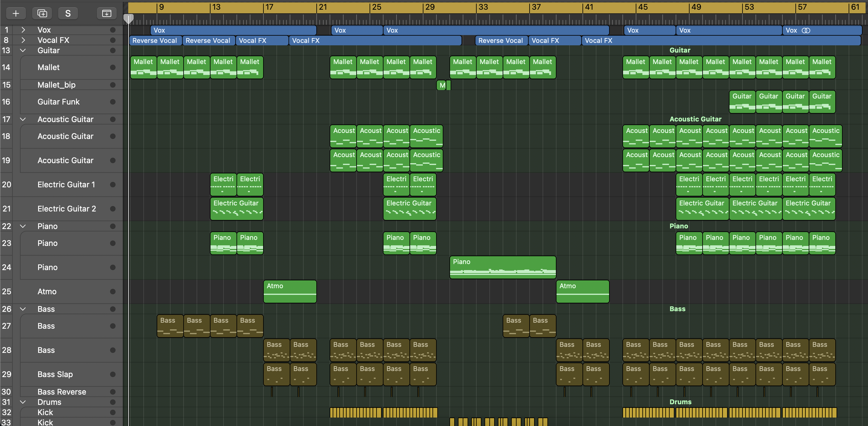Select the second Atmo region at bar 39
This screenshot has width=868, height=426.
(582, 292)
